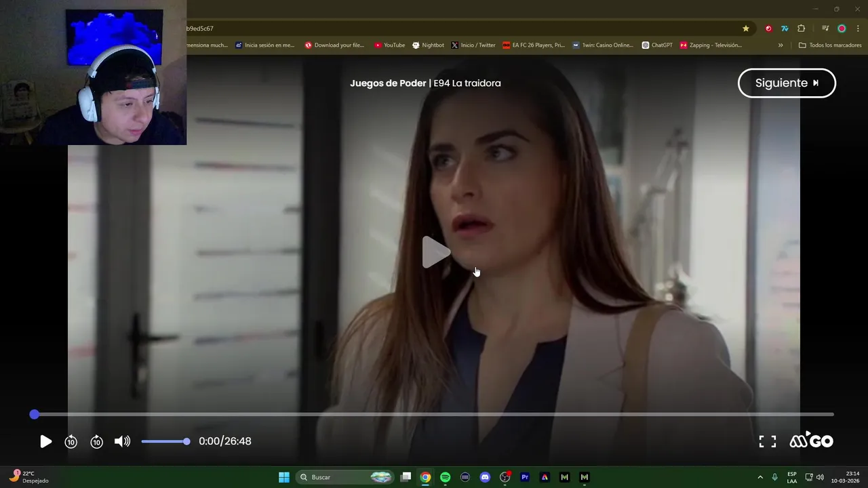Screen dimensions: 868x488
Task: Open the Todos los marcadores folder
Action: 830,45
